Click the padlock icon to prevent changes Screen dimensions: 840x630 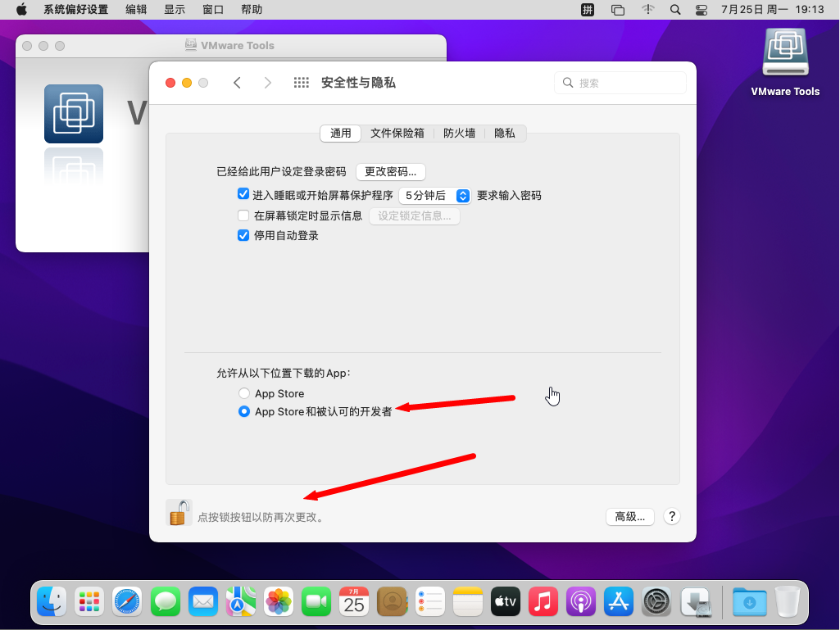pyautogui.click(x=179, y=513)
